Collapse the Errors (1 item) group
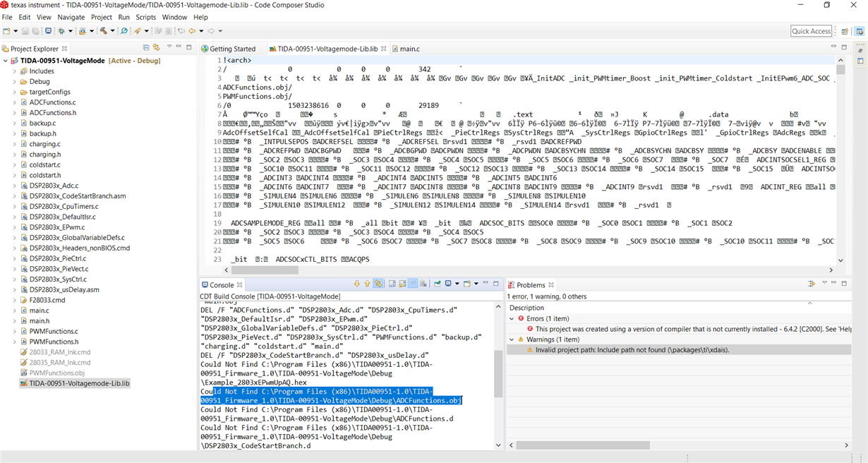The height and width of the screenshot is (463, 868). [512, 318]
